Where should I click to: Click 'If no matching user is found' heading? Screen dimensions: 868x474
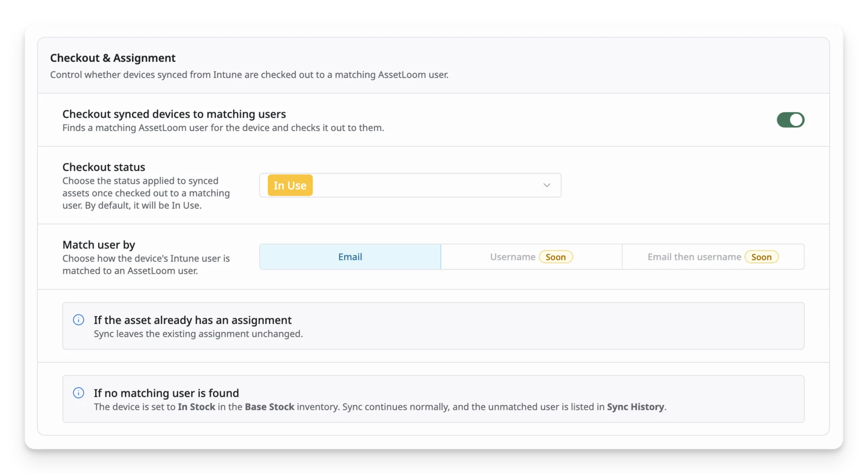[166, 393]
